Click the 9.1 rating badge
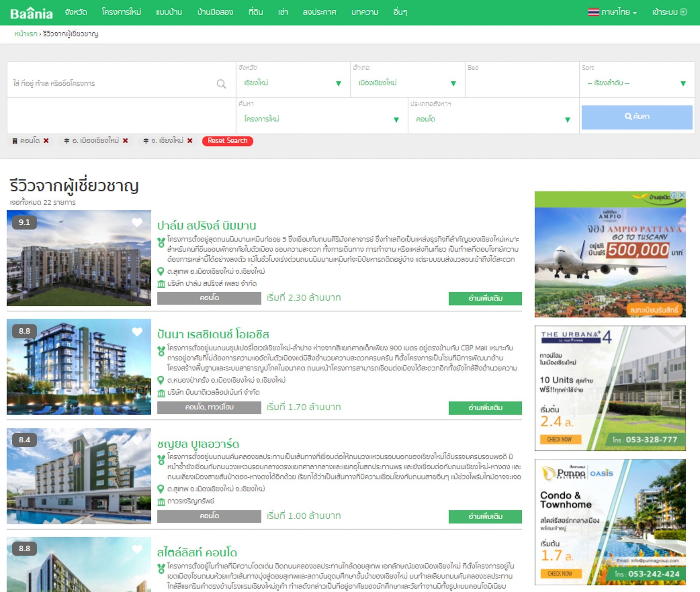This screenshot has height=592, width=700. coord(24,222)
